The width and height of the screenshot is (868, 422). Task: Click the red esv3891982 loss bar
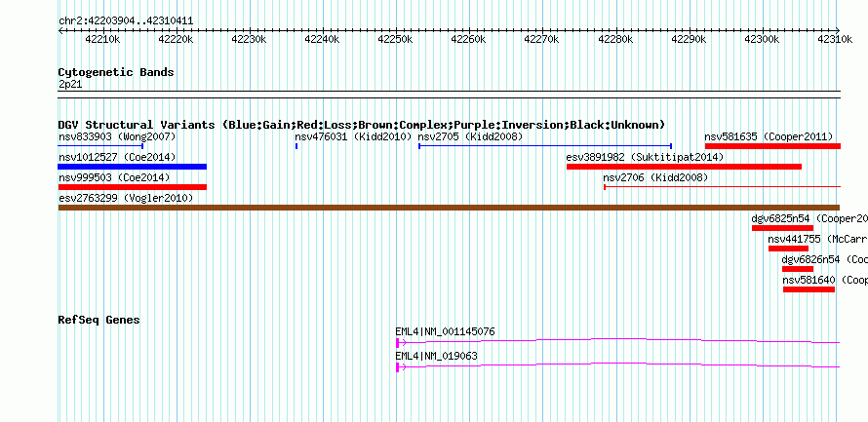click(x=684, y=167)
